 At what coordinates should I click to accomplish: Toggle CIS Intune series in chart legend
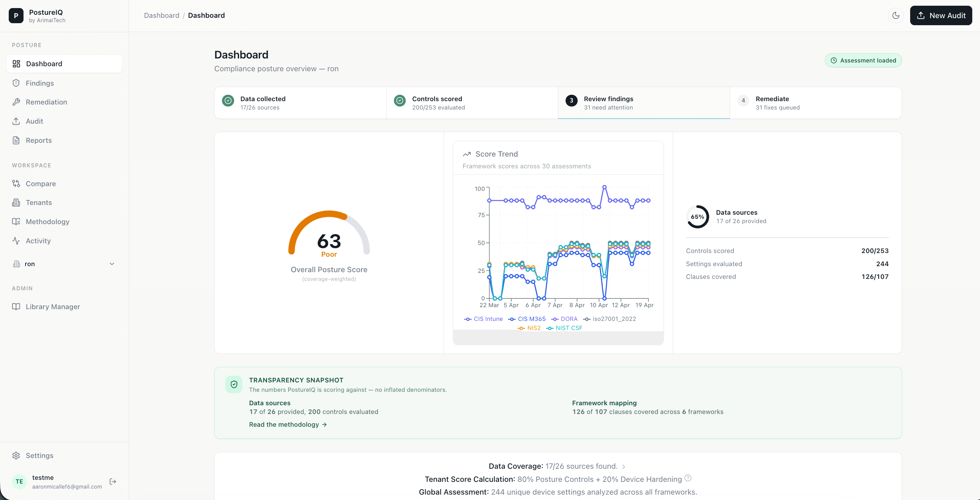pyautogui.click(x=483, y=319)
